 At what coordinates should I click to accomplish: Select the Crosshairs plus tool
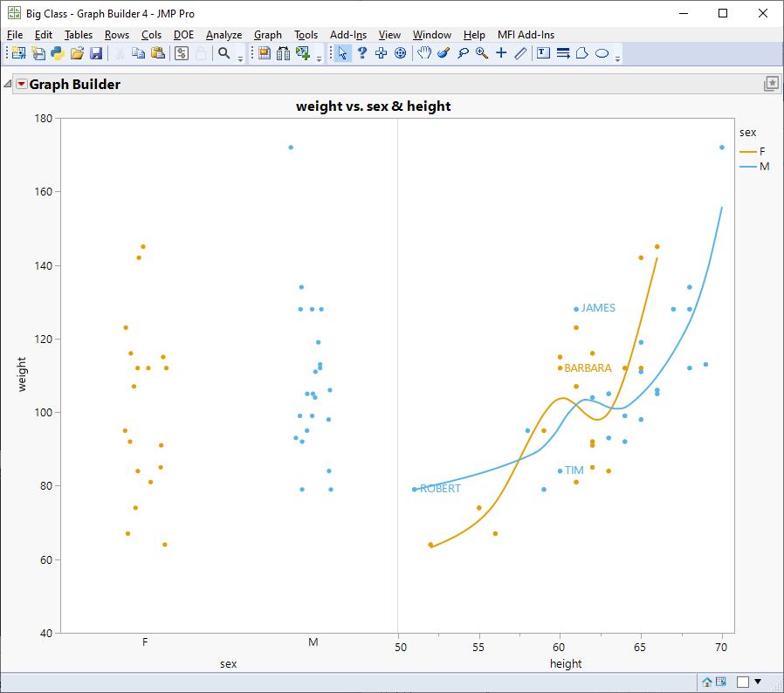click(x=501, y=53)
